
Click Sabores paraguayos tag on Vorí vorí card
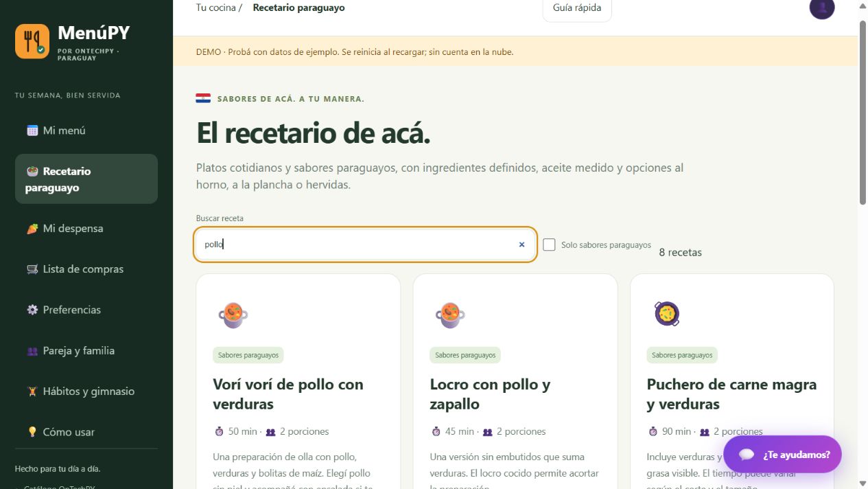[x=248, y=355]
